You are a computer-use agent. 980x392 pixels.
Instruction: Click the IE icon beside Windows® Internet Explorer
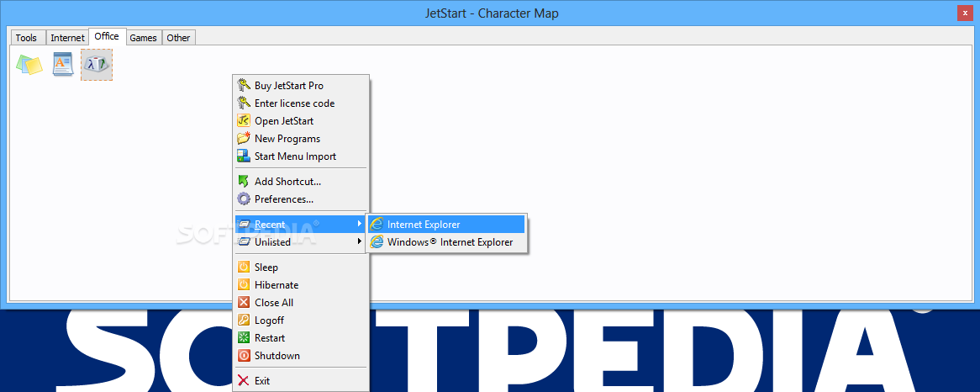click(x=377, y=242)
